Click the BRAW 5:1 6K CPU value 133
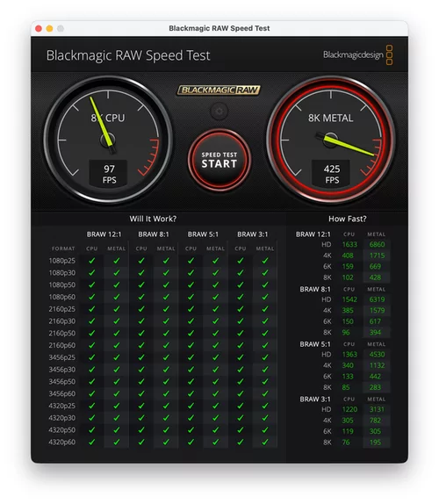 coord(348,377)
